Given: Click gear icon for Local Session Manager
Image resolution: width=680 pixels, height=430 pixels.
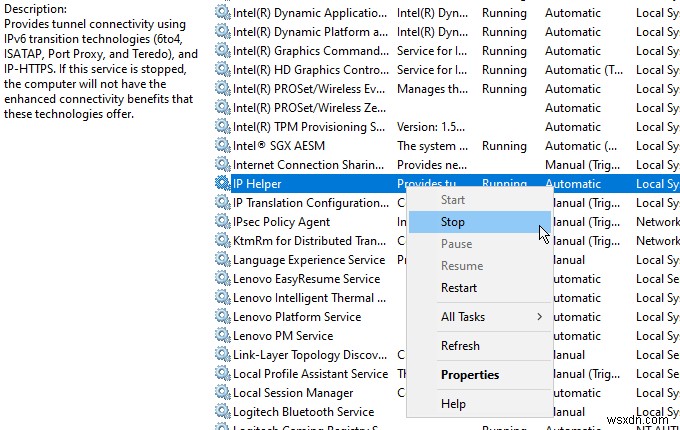Looking at the screenshot, I should 222,393.
